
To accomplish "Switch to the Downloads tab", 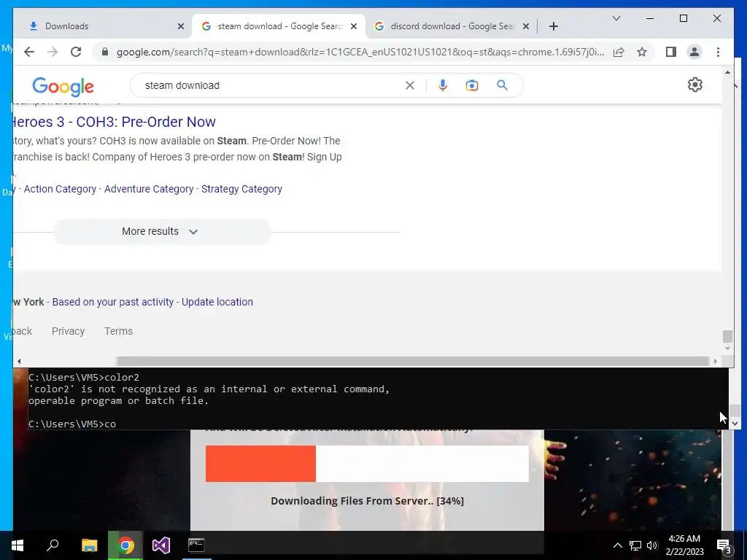I will [102, 26].
